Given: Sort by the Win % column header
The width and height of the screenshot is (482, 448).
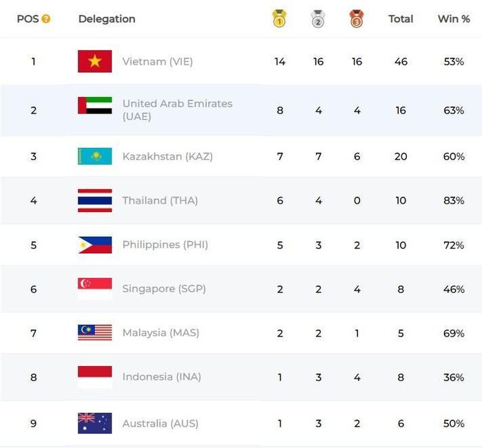Looking at the screenshot, I should click(x=454, y=19).
